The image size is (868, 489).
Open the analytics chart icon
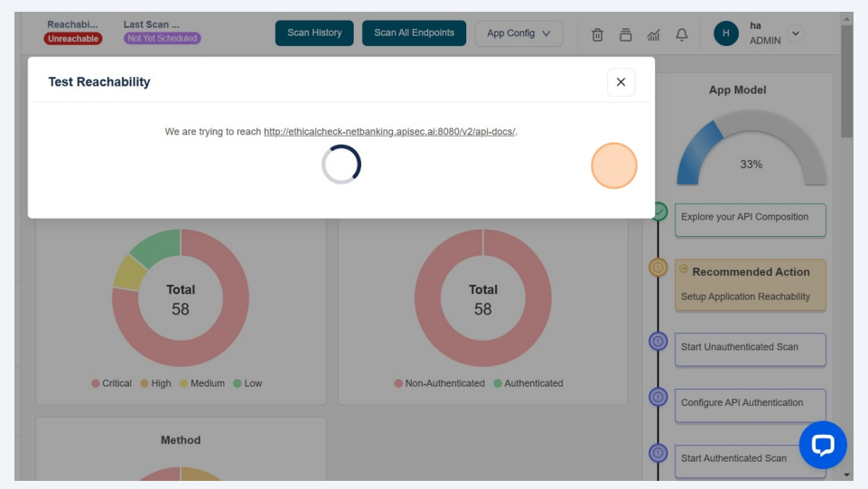tap(653, 34)
